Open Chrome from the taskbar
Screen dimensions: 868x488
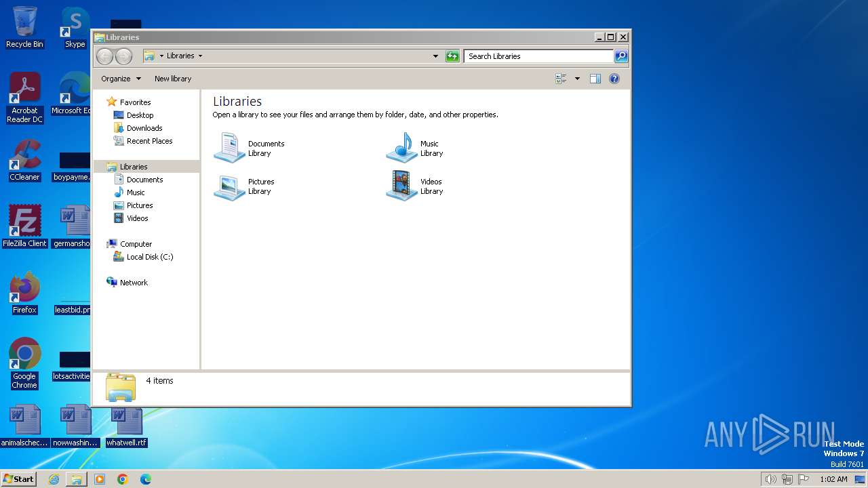(123, 479)
